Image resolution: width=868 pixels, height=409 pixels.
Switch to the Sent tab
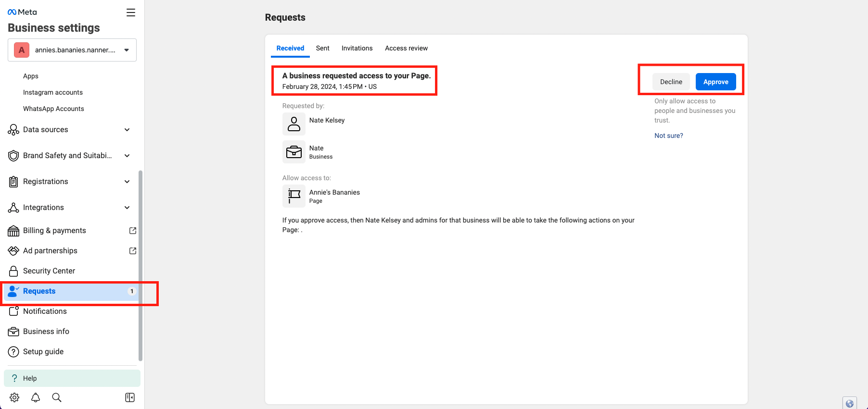coord(322,48)
